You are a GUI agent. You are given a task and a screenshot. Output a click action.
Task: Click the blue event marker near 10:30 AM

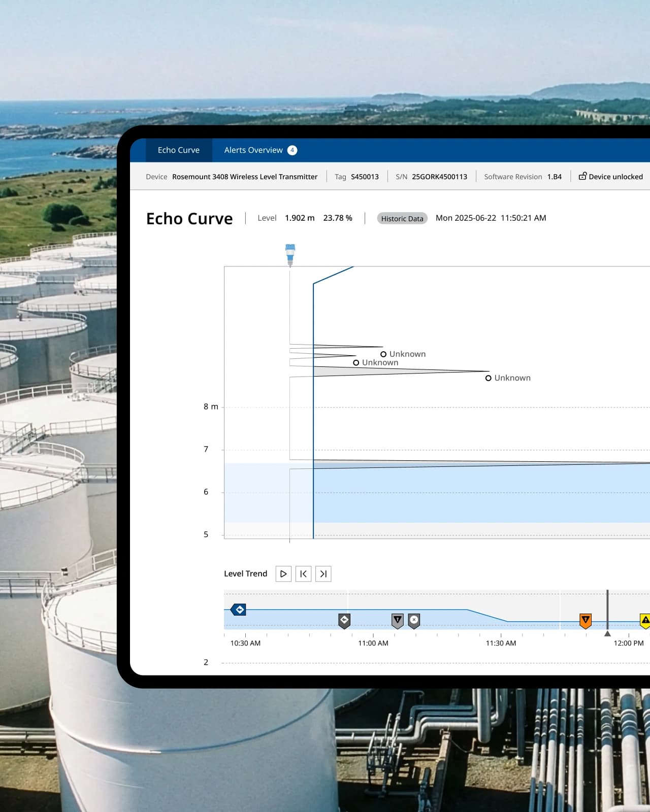tap(239, 610)
